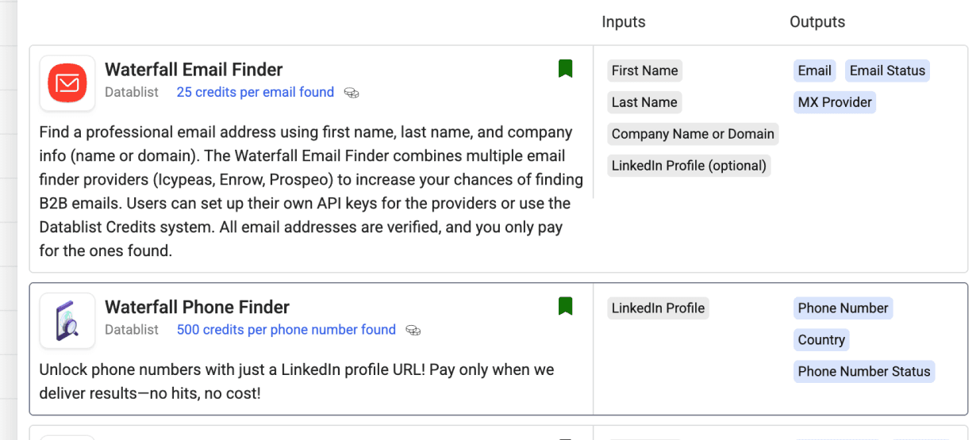Viewport: 980px width, 440px height.
Task: Click Company Name or Domain input tag
Action: tap(693, 134)
